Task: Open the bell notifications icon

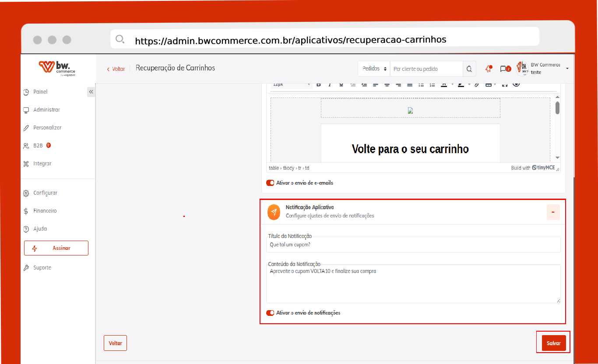Action: point(489,69)
